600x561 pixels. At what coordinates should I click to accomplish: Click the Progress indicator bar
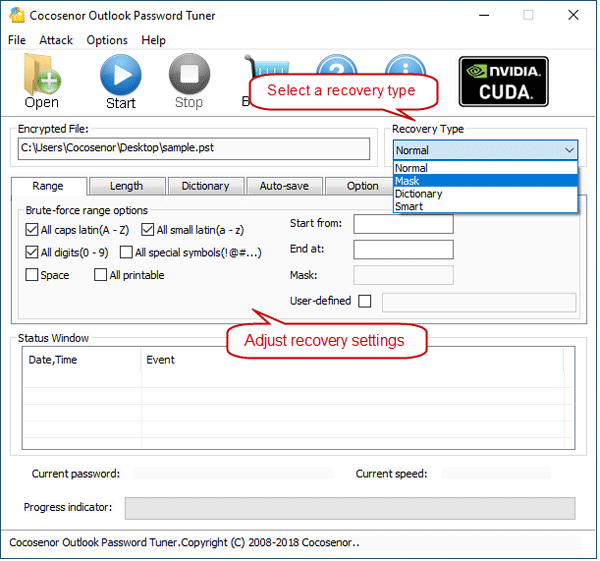point(350,509)
